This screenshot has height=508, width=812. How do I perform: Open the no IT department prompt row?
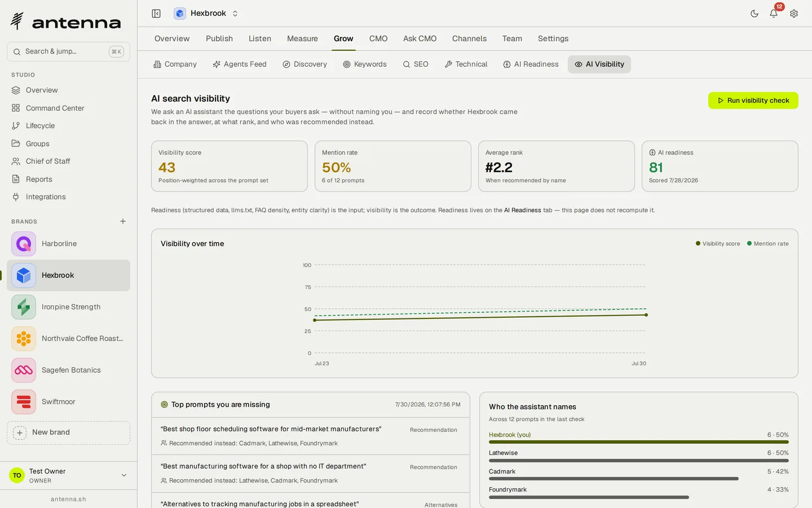tap(311, 474)
